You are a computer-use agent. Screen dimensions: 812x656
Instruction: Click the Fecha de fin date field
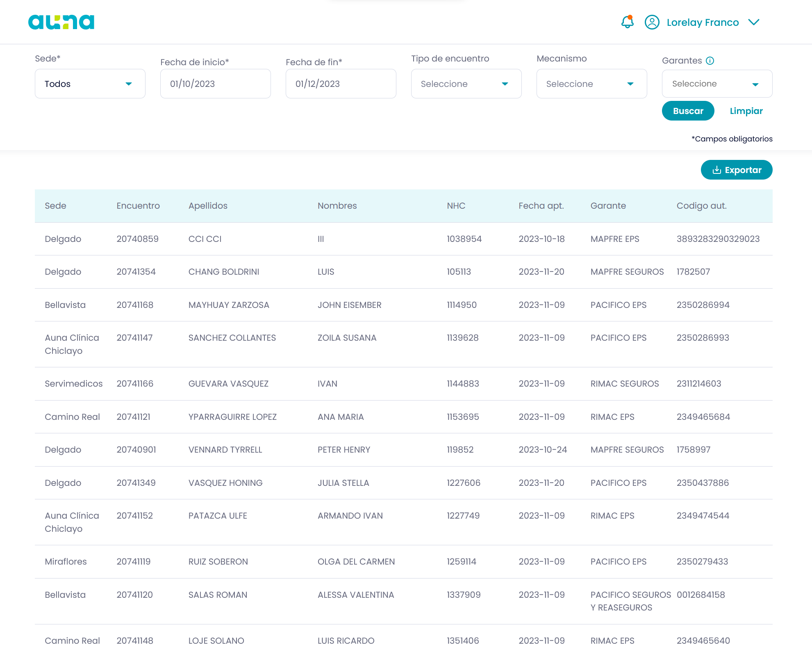pyautogui.click(x=341, y=84)
